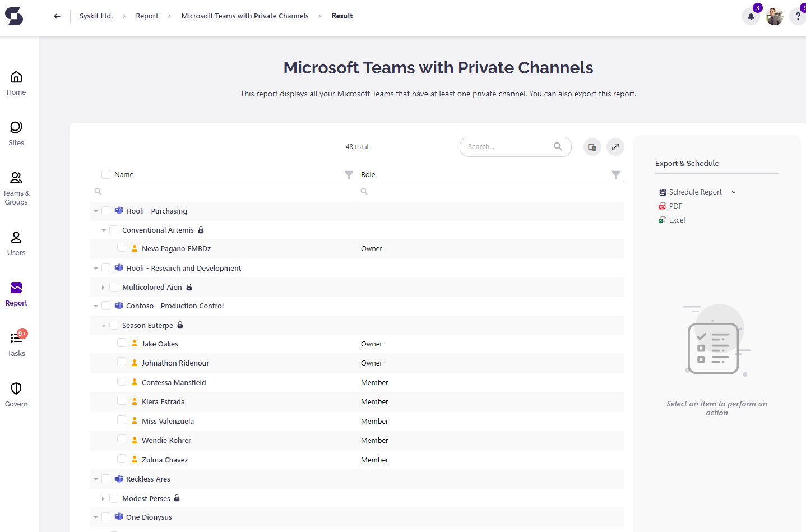This screenshot has height=532, width=806.
Task: Check the checkbox for Jake Oakes
Action: 122,343
